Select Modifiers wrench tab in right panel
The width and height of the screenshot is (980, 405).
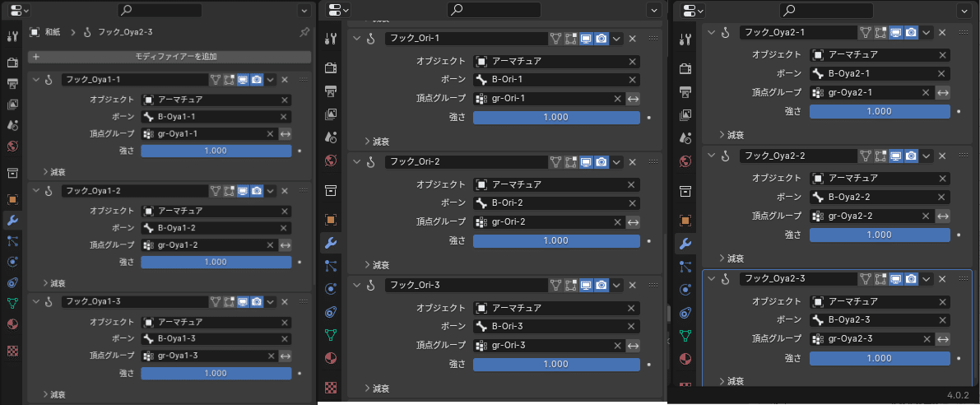click(685, 243)
